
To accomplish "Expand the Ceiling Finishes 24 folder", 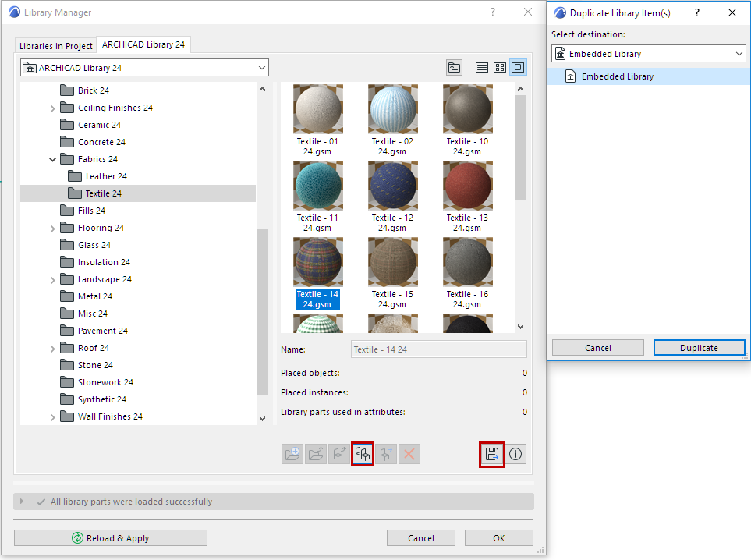I will (53, 108).
